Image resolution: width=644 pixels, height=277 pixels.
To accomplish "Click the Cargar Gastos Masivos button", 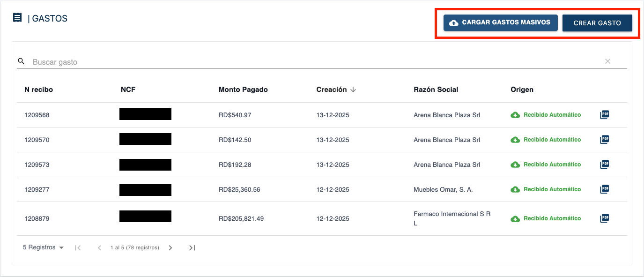I will click(500, 22).
